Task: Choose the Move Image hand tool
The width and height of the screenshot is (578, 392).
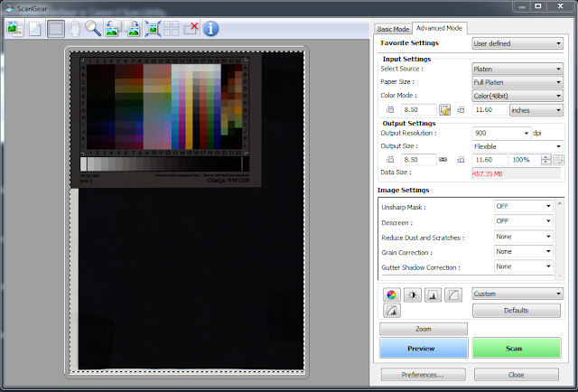Action: (x=74, y=29)
